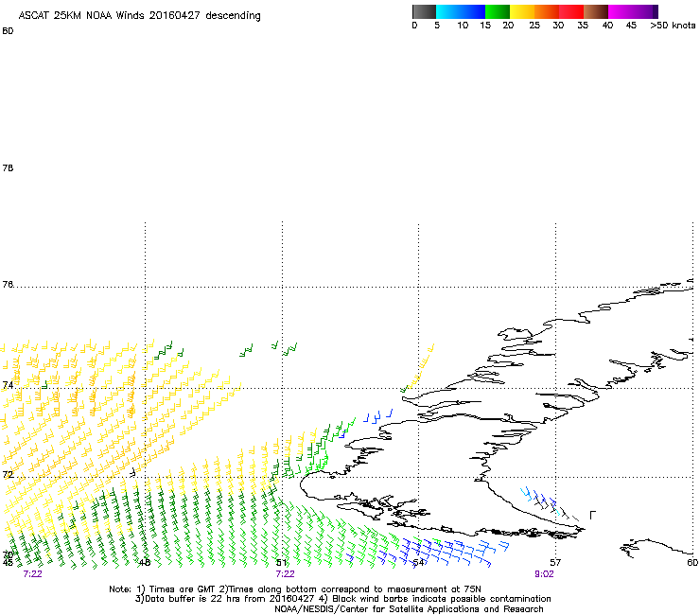Select the green 15-20 knots legend segment

tap(498, 11)
